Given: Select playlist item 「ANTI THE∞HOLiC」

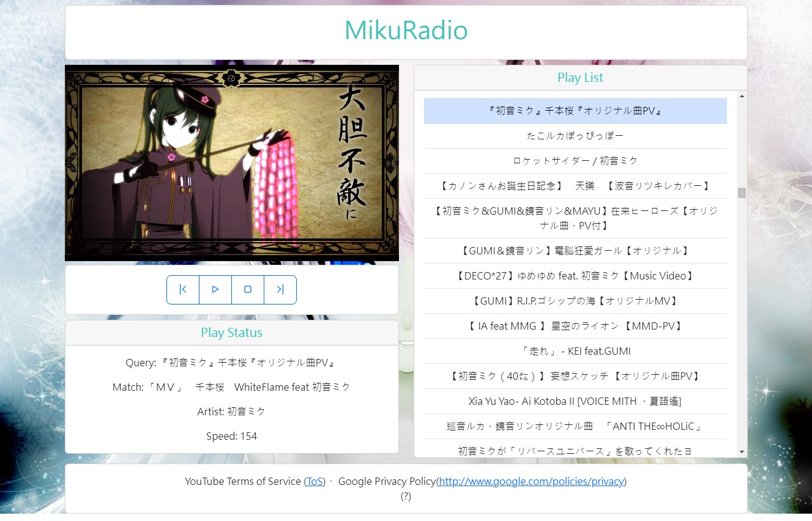Looking at the screenshot, I should [575, 426].
